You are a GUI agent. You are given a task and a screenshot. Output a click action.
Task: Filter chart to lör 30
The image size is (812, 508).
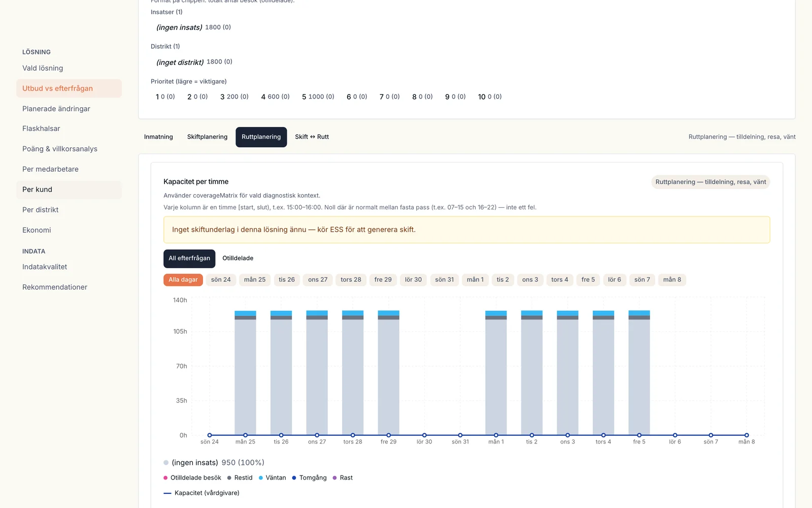[414, 280]
